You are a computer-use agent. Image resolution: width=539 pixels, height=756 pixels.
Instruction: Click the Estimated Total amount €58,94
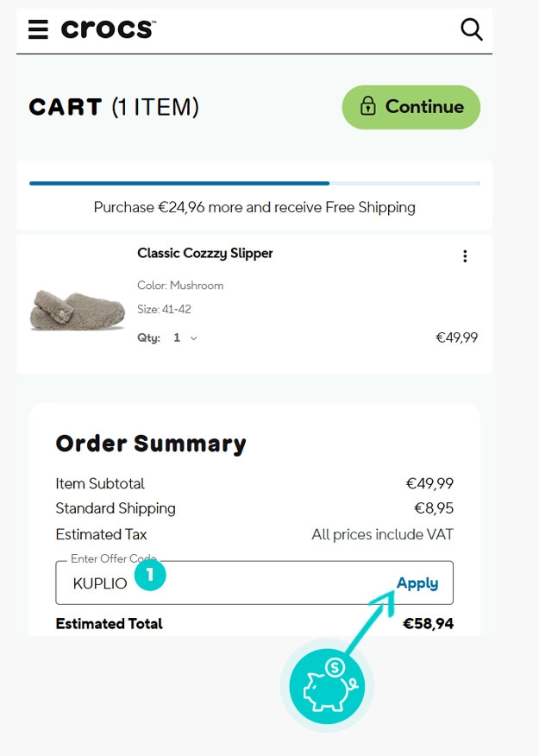tap(428, 624)
